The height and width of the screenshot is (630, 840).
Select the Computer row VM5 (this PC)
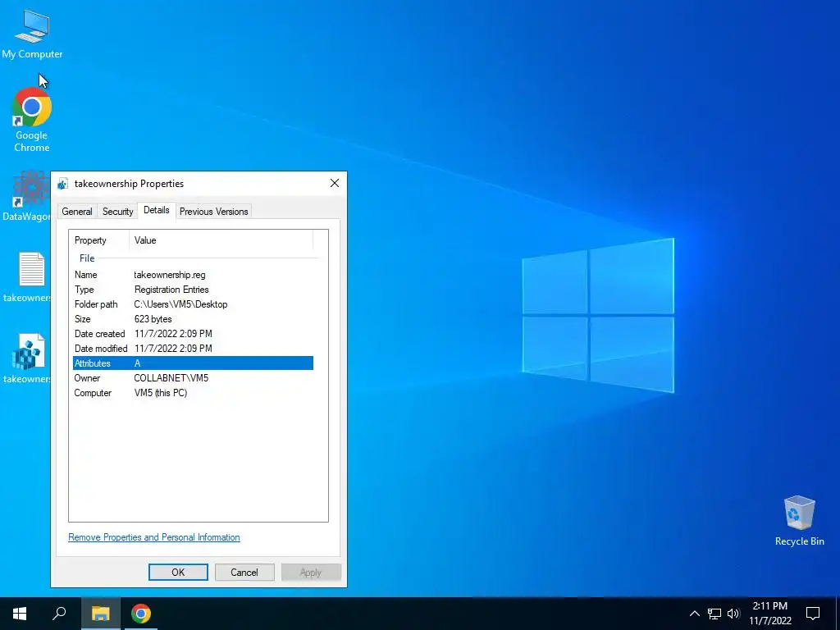[x=193, y=393]
